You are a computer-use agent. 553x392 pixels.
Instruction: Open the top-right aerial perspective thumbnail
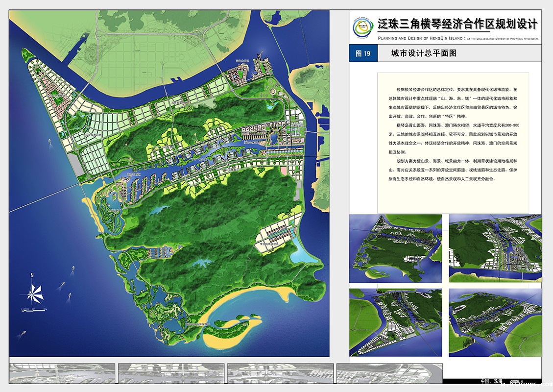pos(495,248)
